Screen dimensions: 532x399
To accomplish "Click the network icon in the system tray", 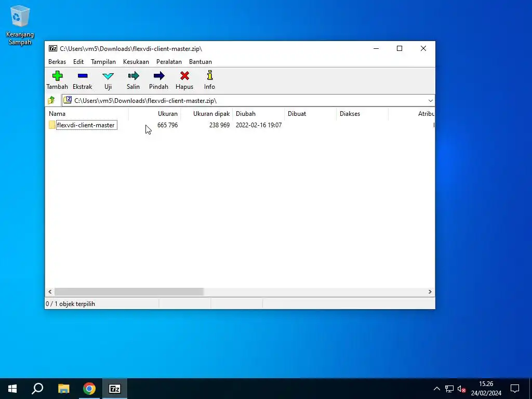I will coord(449,389).
